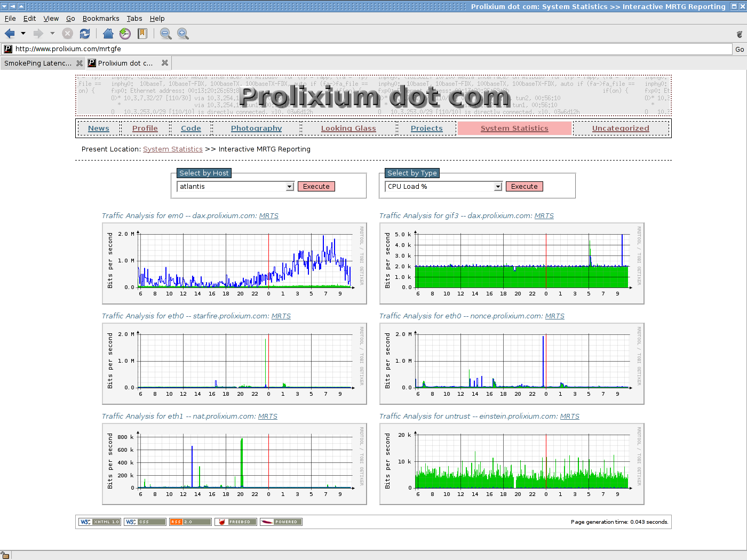The image size is (747, 560).
Task: Open the View menu
Action: tap(51, 19)
